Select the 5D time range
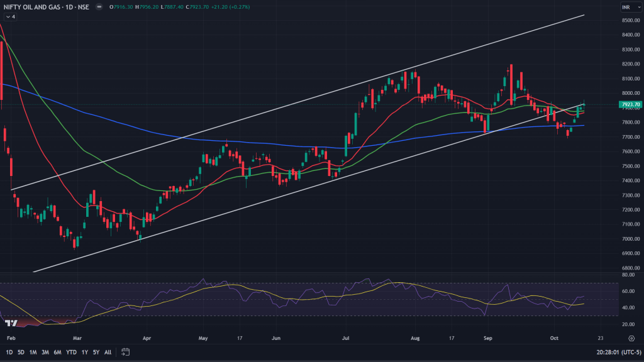Viewport: 644px width, 362px height. coord(21,352)
